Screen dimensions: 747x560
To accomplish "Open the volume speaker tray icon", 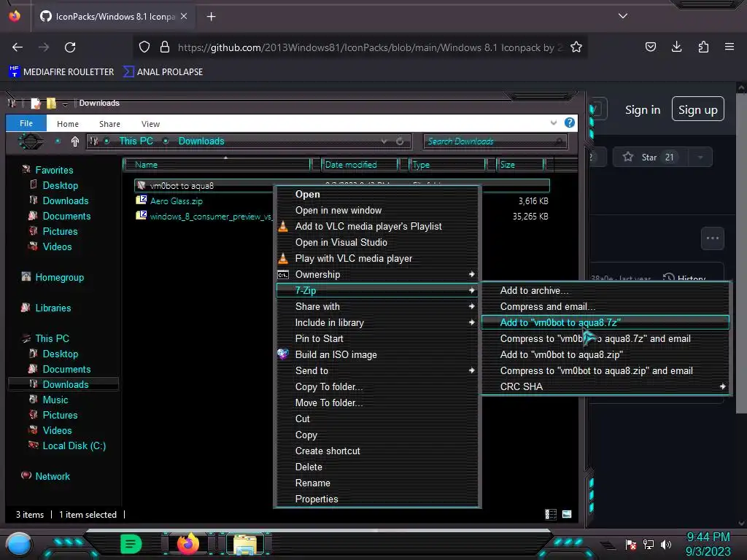I will pos(665,544).
